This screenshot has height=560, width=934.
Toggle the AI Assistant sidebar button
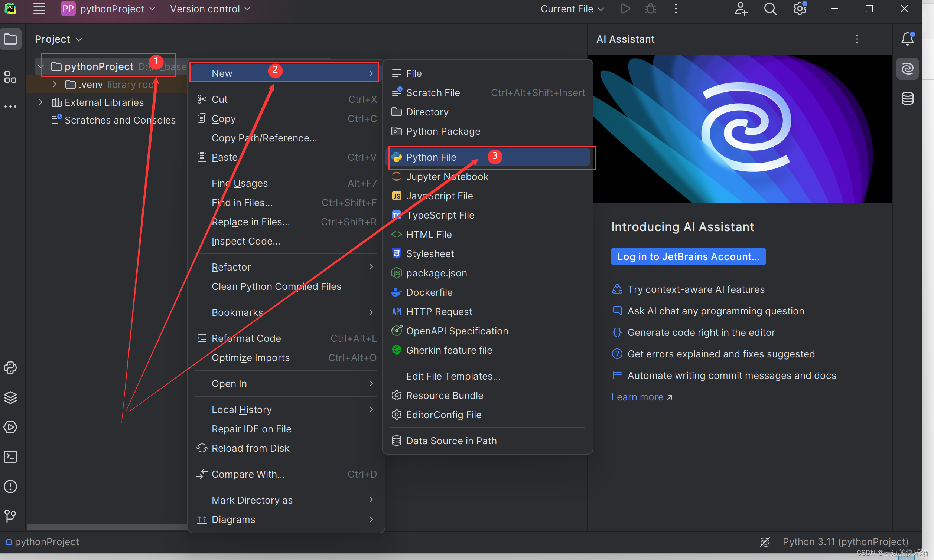(x=907, y=69)
